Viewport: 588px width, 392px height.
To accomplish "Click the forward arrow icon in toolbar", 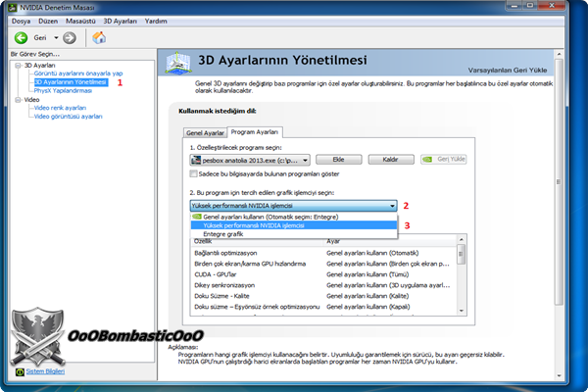I will [70, 37].
